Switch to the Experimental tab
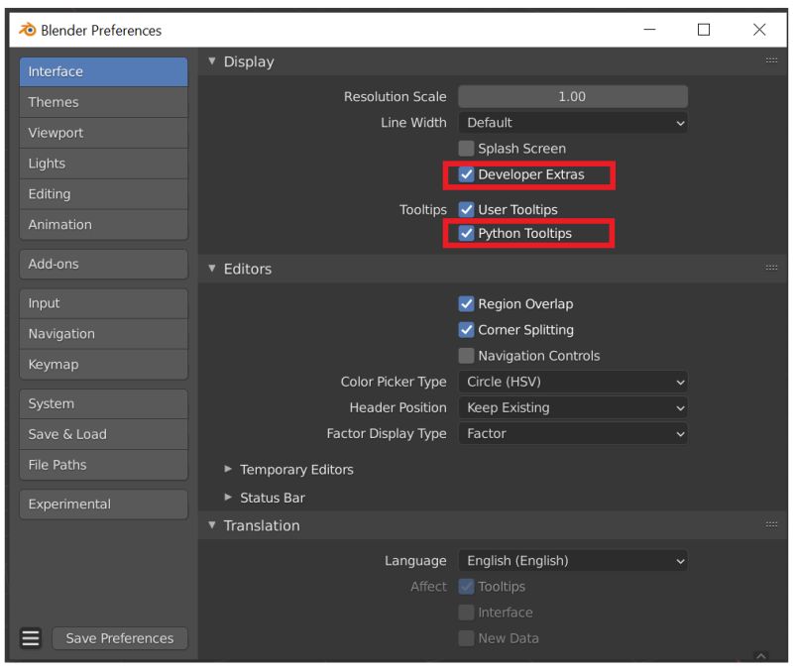The height and width of the screenshot is (672, 793). (x=104, y=504)
